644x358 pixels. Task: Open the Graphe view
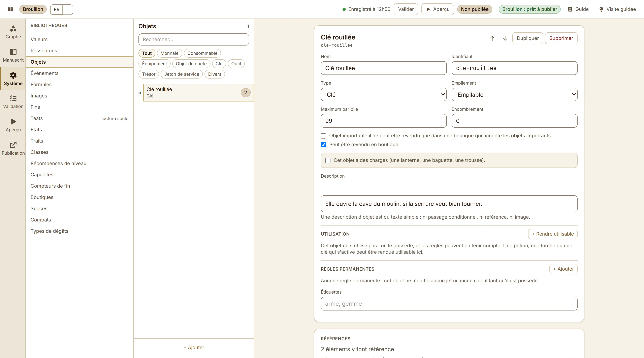click(13, 32)
